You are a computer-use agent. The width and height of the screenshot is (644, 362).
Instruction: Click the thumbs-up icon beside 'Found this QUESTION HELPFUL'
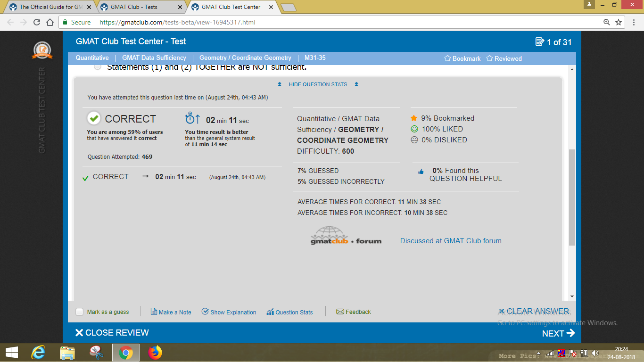click(421, 172)
